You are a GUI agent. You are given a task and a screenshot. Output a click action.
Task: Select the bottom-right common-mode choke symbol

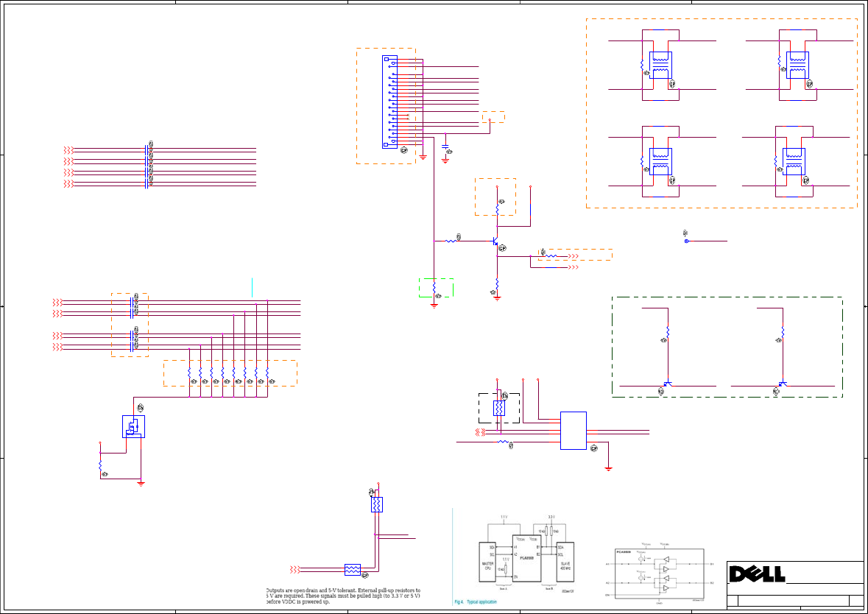pyautogui.click(x=794, y=162)
